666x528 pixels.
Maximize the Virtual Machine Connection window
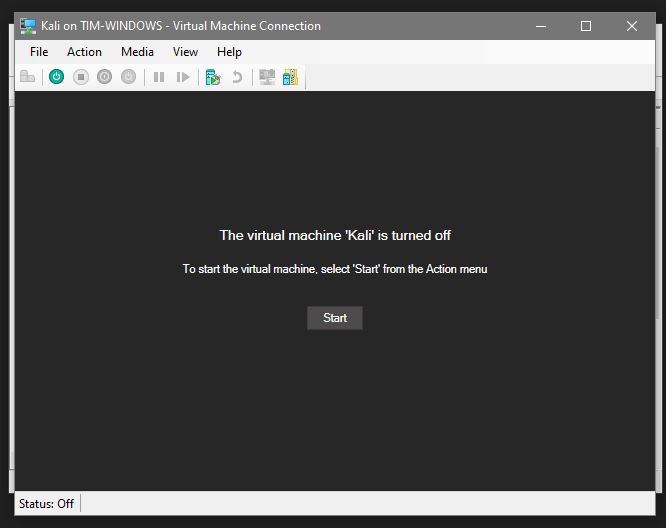tap(586, 26)
